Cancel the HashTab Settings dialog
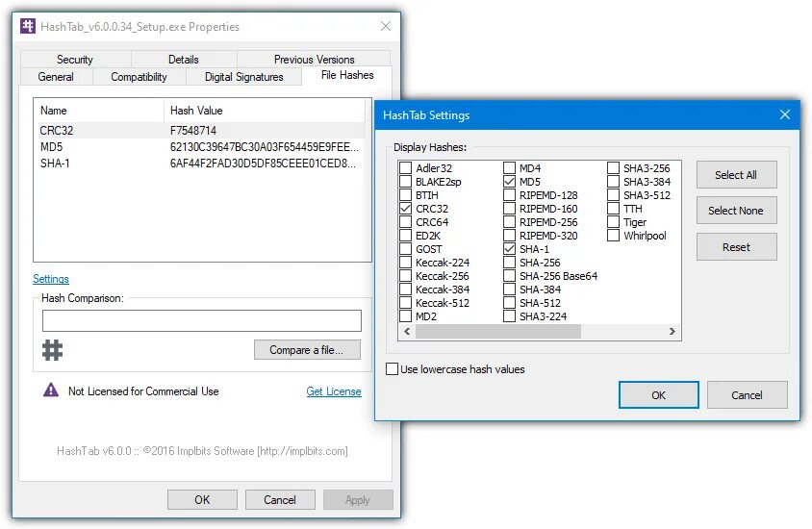The width and height of the screenshot is (812, 529). (748, 395)
